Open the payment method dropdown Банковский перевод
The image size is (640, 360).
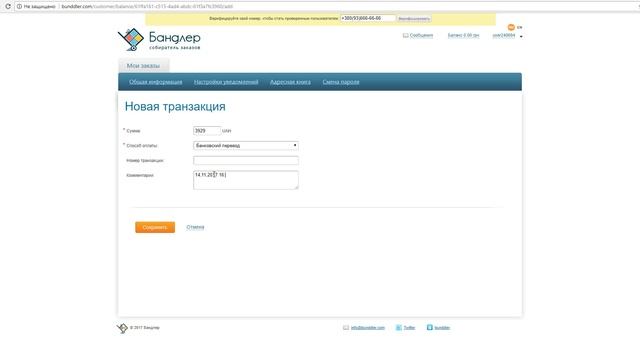point(246,146)
